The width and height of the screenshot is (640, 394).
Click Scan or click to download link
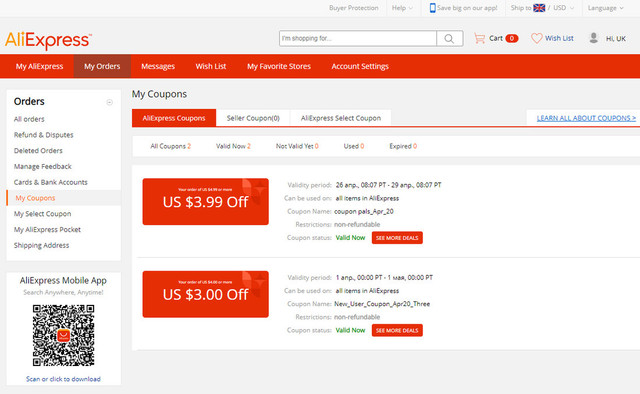63,379
